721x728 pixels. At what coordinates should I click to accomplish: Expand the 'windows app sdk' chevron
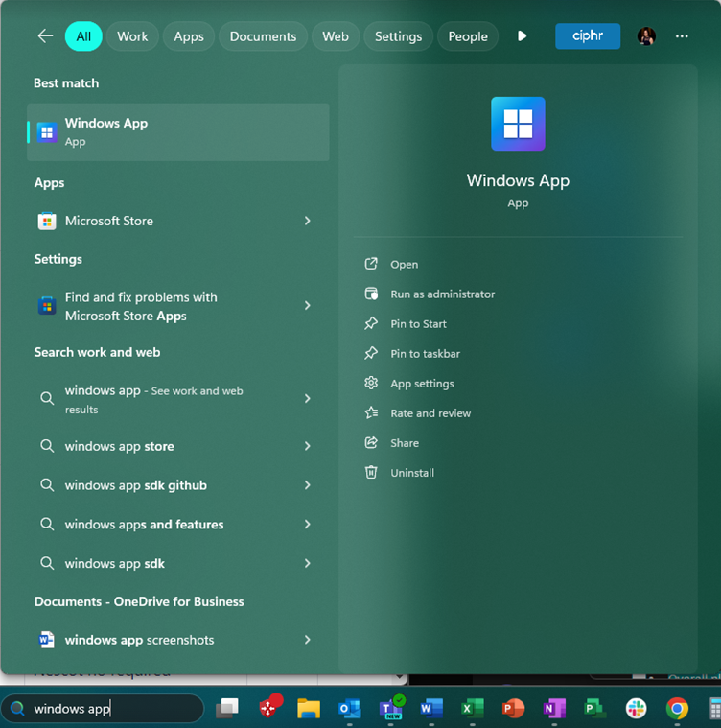click(307, 563)
